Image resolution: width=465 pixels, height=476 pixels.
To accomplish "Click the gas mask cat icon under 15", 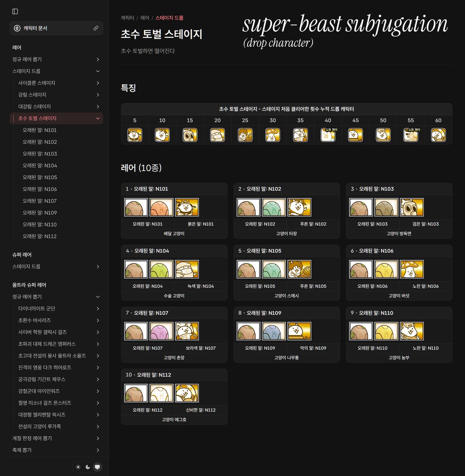I will [190, 135].
